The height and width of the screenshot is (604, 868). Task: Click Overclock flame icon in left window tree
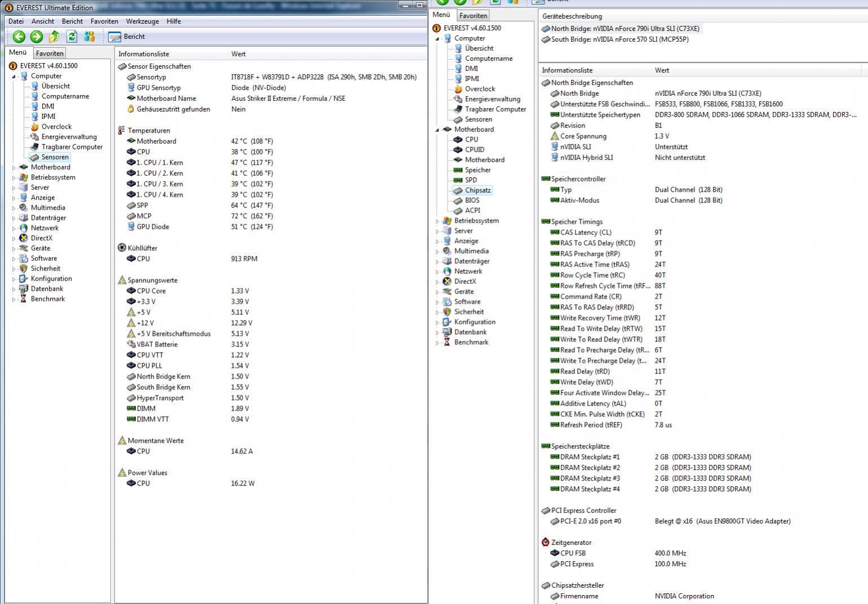[x=34, y=127]
